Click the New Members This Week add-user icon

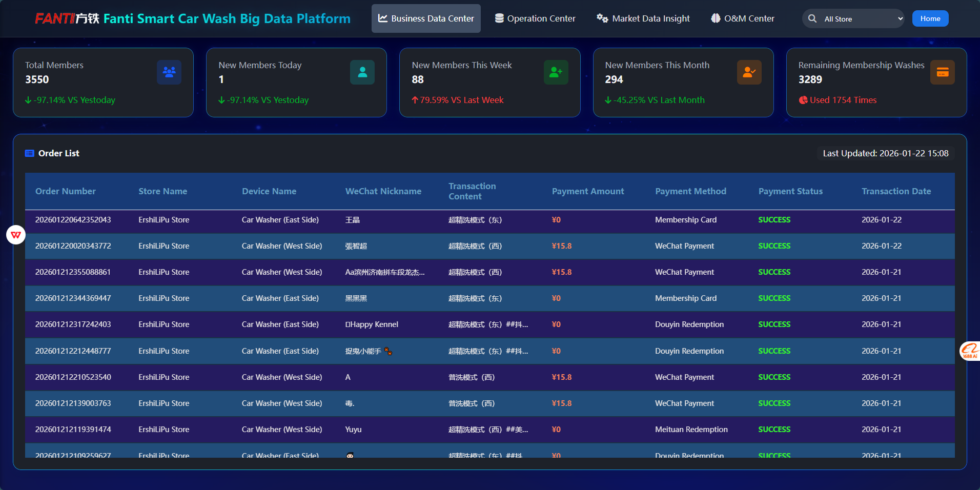556,72
